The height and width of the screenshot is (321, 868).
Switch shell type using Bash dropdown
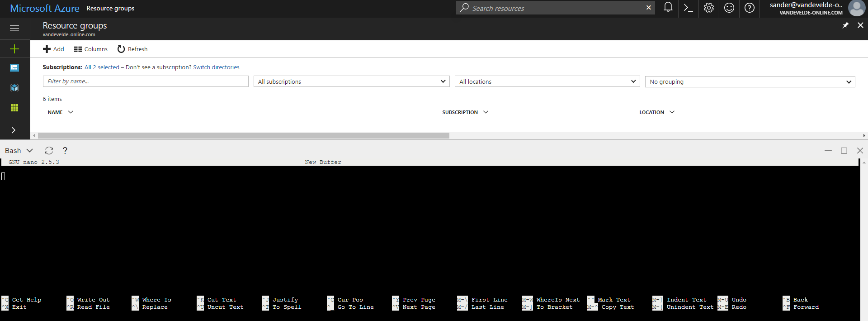coord(19,151)
